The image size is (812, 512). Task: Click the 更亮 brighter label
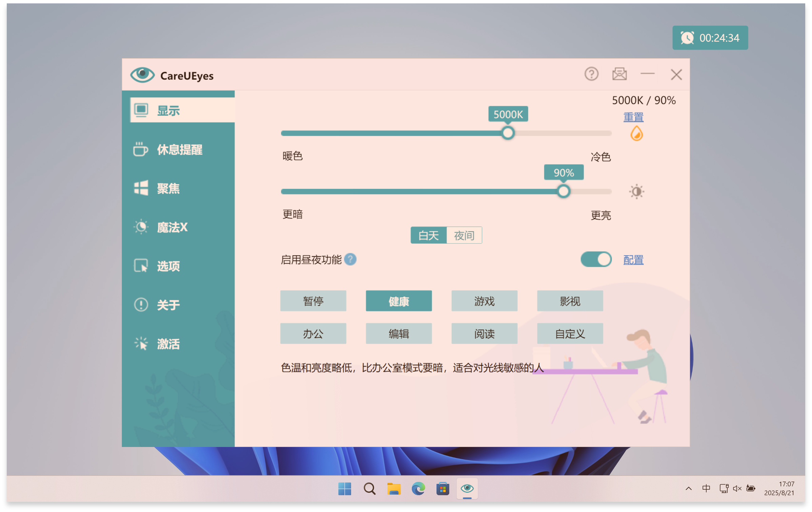point(601,215)
